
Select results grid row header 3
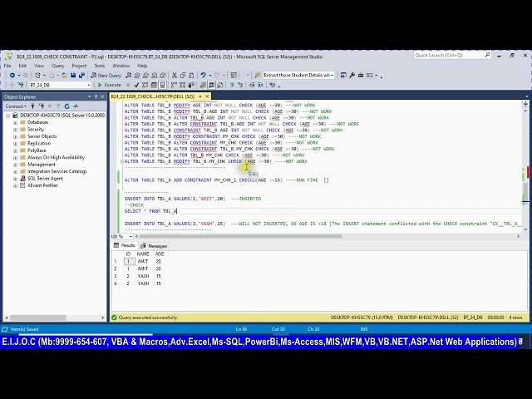(116, 276)
